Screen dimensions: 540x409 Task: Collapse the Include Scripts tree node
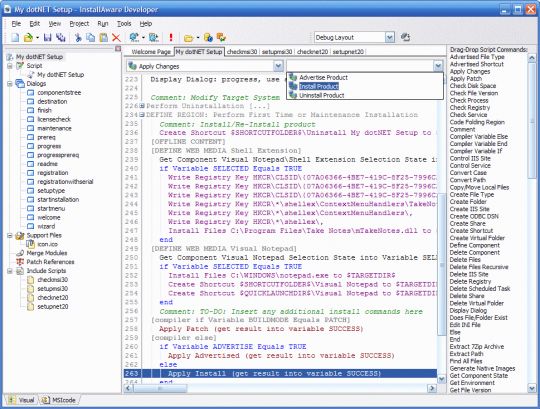coord(10,271)
